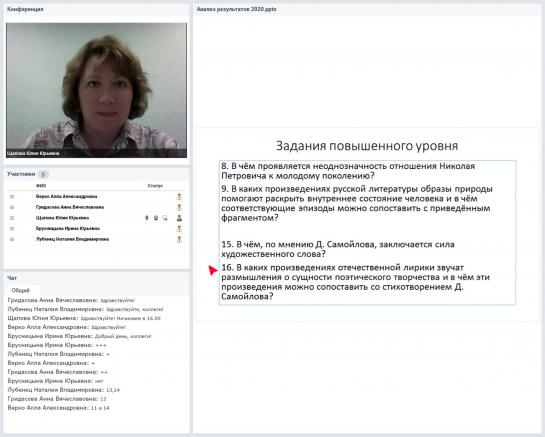Click status icon for Лубенец Наталия Владимировна
This screenshot has height=437, width=545.
coord(179,240)
